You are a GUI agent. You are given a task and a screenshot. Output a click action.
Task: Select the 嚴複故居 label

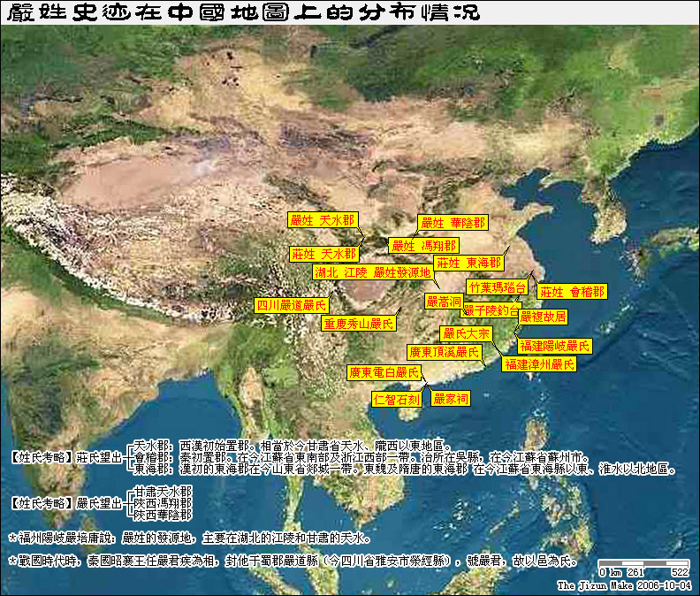coord(543,316)
